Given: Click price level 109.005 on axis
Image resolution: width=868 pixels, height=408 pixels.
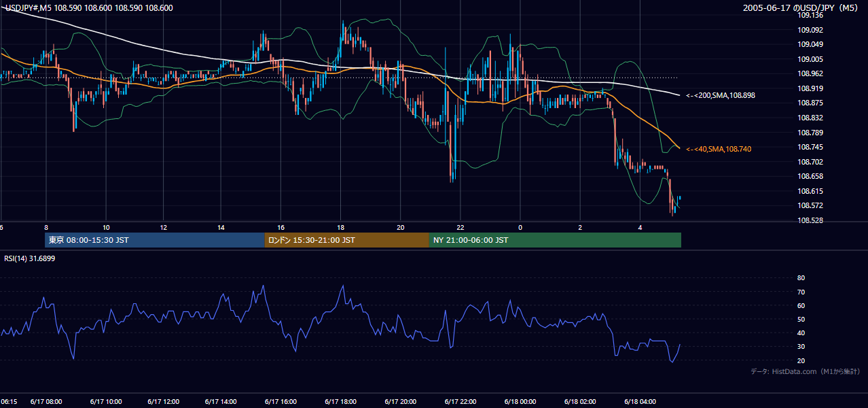Looking at the screenshot, I should coord(810,59).
